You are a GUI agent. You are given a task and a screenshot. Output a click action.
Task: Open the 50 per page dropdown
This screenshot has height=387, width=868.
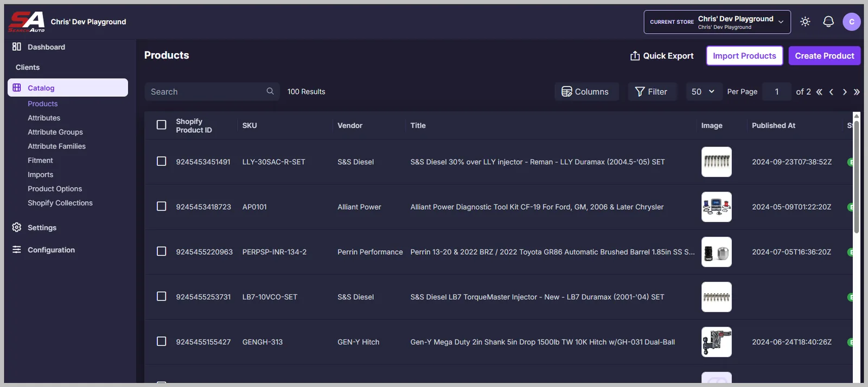(x=703, y=92)
